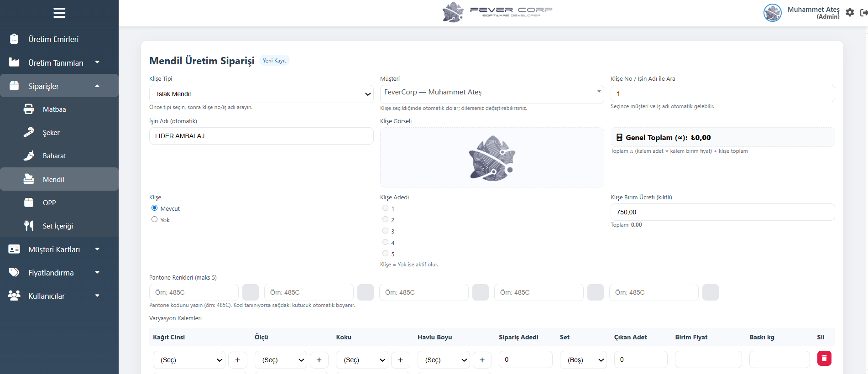Open the Klişe Tipi dropdown

pos(261,94)
